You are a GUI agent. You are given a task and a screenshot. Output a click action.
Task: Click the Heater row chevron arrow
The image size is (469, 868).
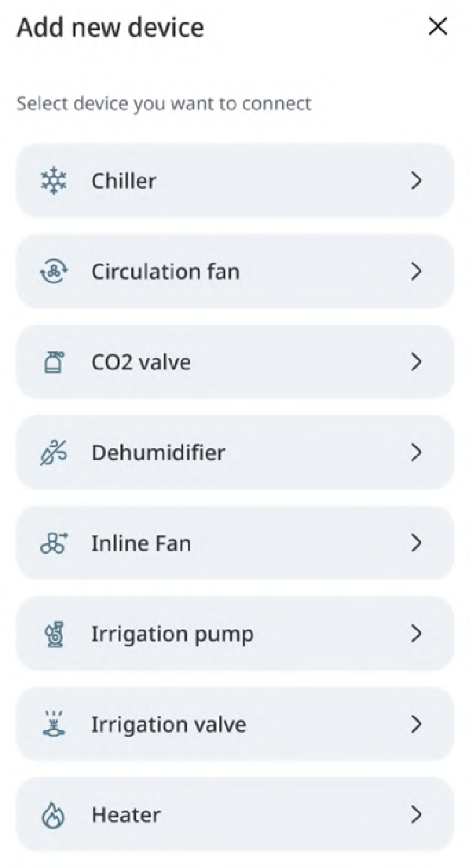pyautogui.click(x=417, y=816)
